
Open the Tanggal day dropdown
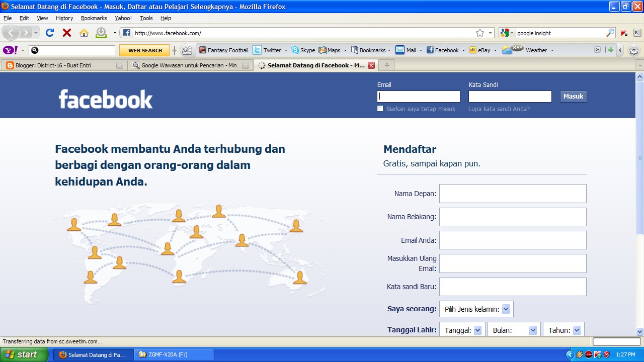(462, 330)
